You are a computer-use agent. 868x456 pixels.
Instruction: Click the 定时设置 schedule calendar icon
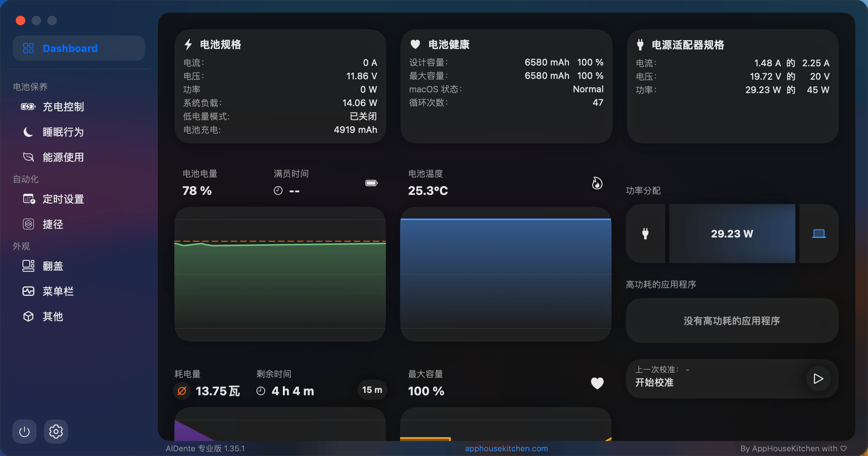[x=29, y=199]
